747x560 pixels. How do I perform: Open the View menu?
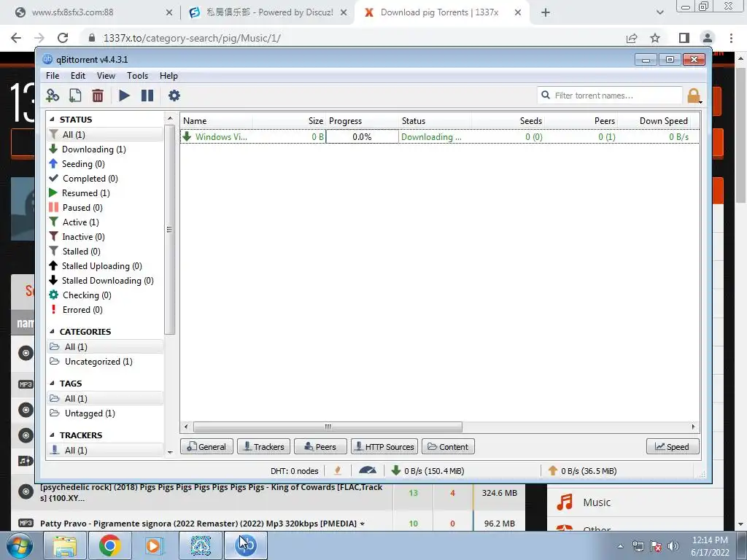pos(106,76)
